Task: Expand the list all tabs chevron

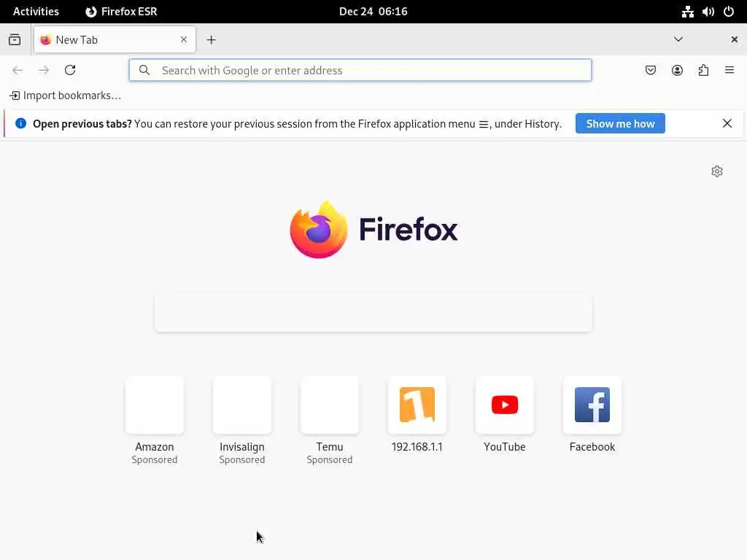Action: pos(678,39)
